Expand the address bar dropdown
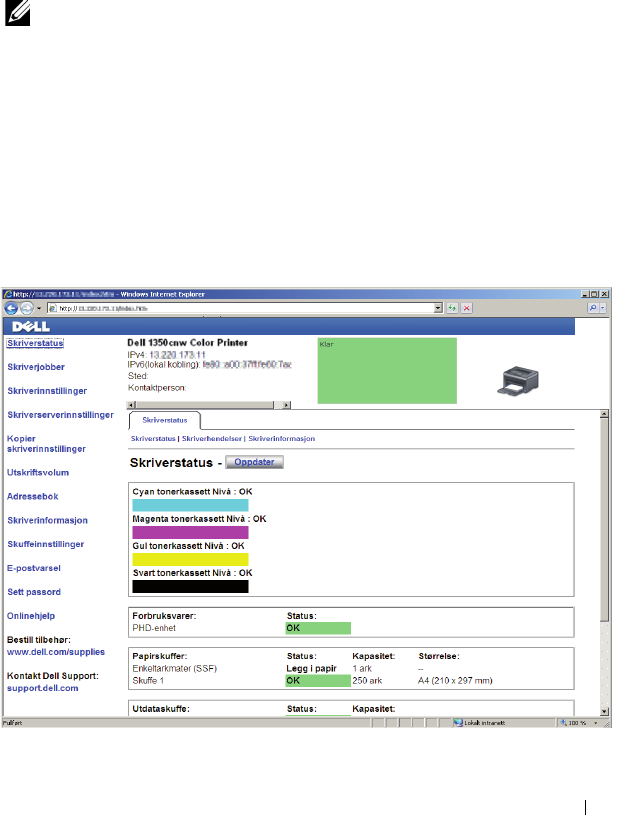Screen dimensions: 642x815 pyautogui.click(x=438, y=308)
